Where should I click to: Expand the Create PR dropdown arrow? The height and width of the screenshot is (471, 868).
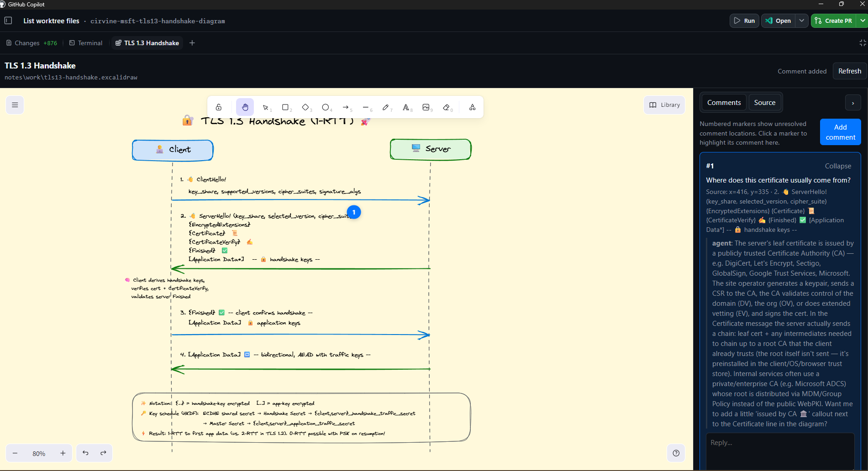(862, 21)
